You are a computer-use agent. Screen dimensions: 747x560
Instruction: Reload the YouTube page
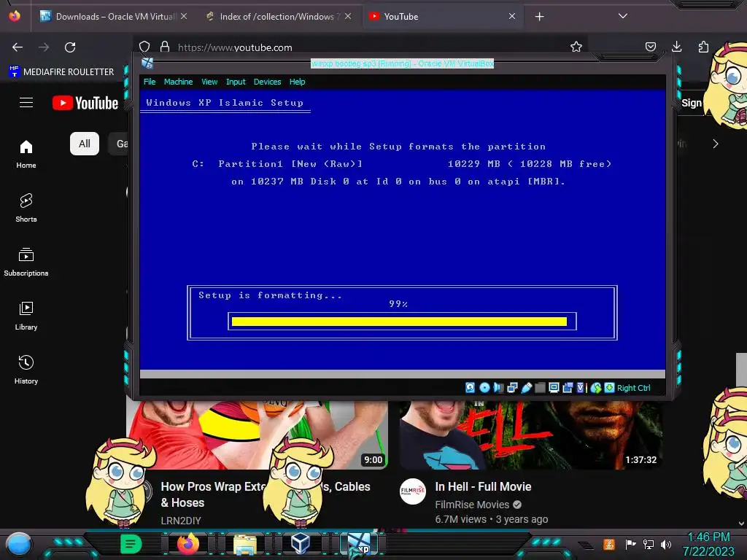point(70,47)
